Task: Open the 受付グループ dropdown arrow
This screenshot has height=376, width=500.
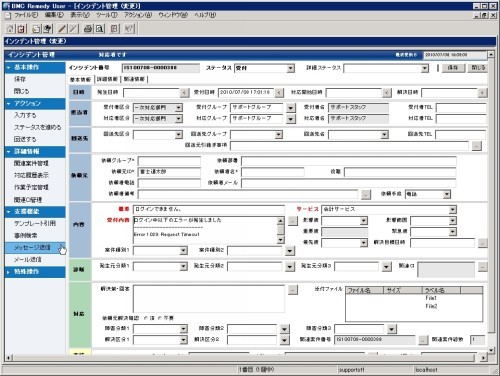Action: 291,108
